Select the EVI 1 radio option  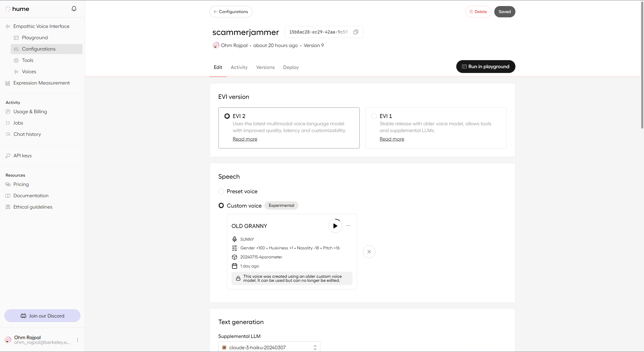click(x=374, y=116)
